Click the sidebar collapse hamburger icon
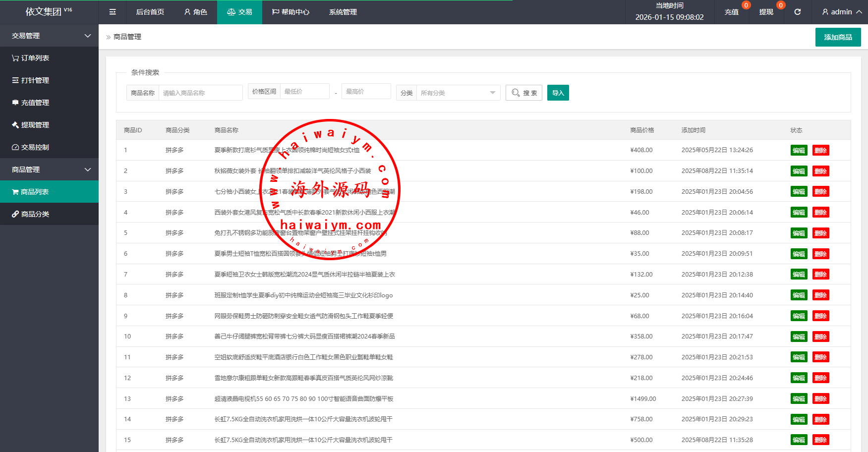Image resolution: width=868 pixels, height=452 pixels. tap(113, 12)
